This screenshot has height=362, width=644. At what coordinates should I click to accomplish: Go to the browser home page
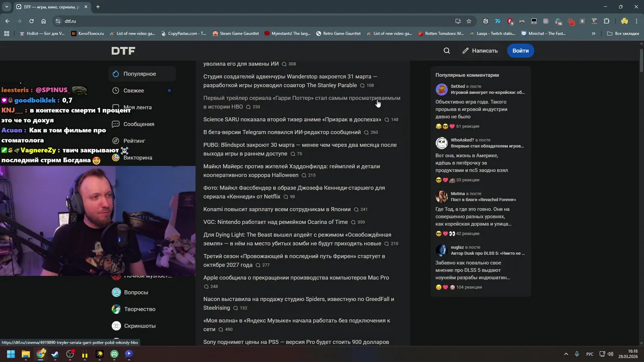point(43,21)
